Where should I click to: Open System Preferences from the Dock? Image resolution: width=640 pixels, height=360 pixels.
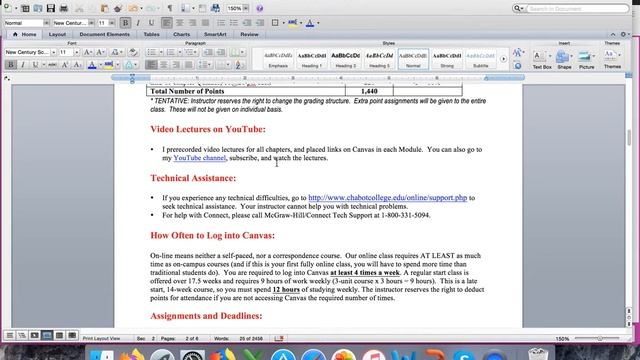pyautogui.click(x=192, y=354)
